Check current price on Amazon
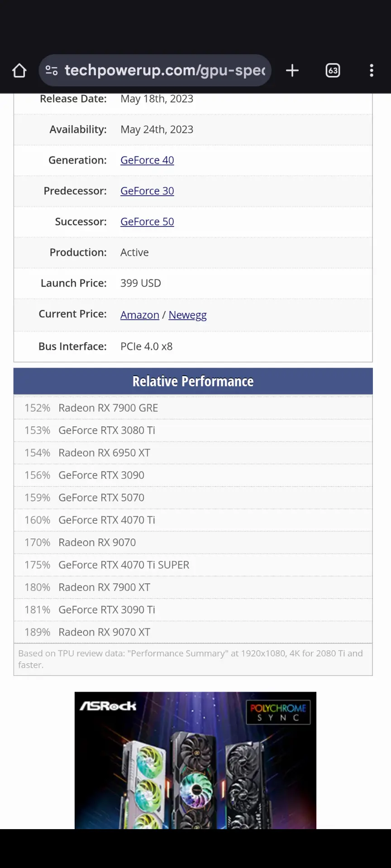The image size is (391, 868). (x=139, y=315)
